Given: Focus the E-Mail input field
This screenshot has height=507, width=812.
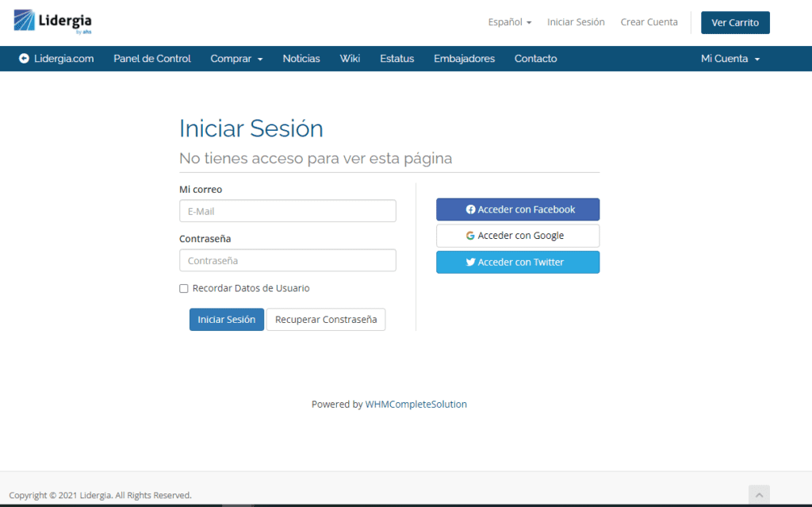Looking at the screenshot, I should [x=288, y=211].
